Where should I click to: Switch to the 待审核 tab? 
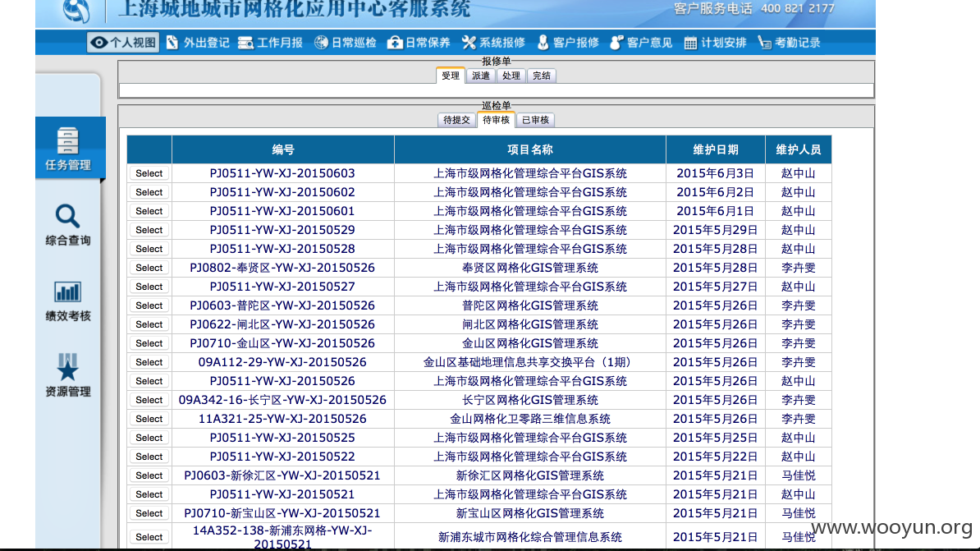coord(496,120)
